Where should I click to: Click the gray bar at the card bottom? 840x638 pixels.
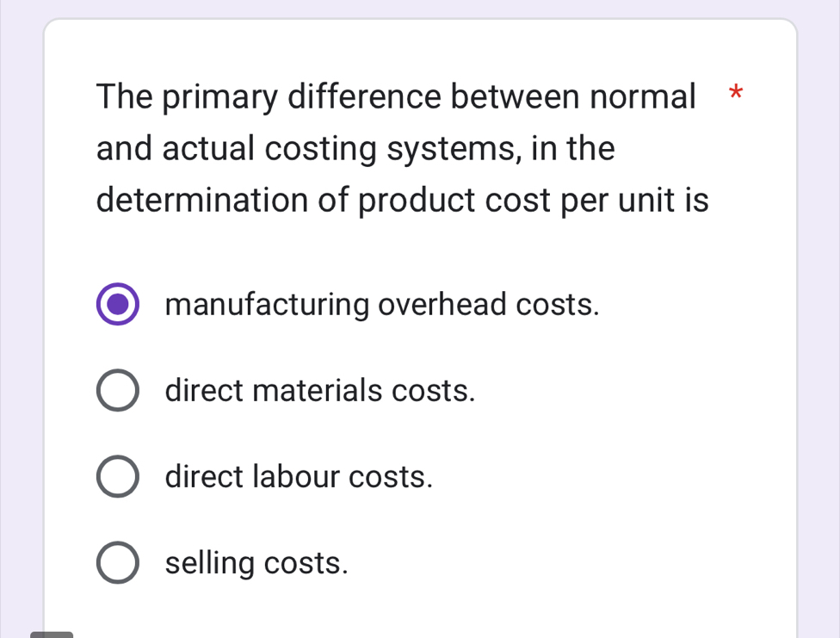52,635
